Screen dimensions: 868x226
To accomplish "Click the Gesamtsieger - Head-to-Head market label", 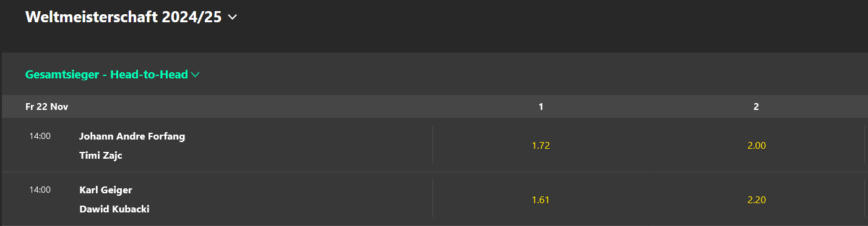I will click(x=106, y=75).
